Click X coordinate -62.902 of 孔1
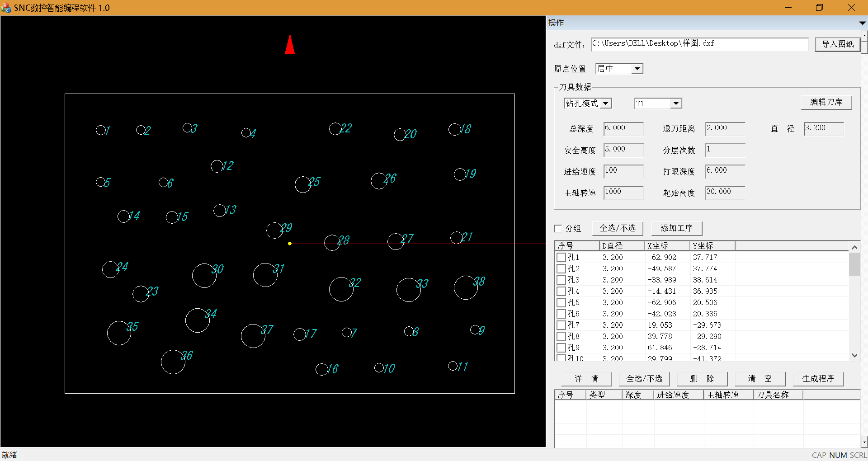Viewport: 868px width, 461px height. pyautogui.click(x=662, y=257)
